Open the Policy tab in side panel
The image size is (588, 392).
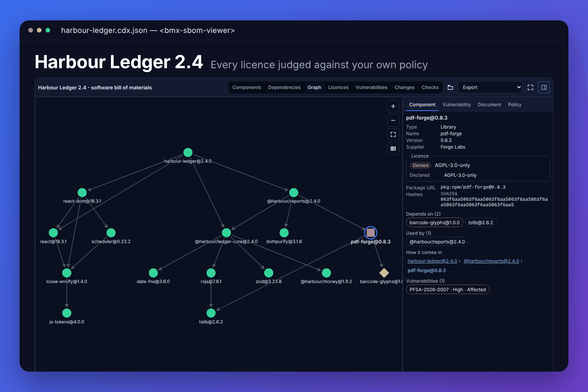point(515,105)
